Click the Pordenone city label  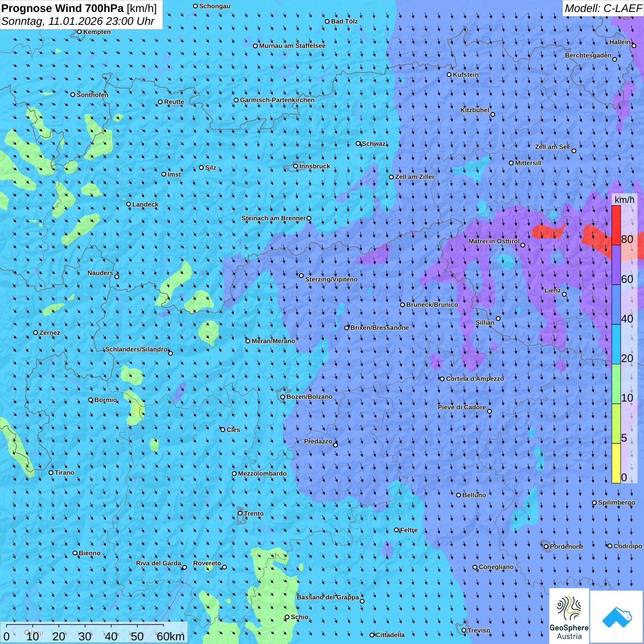pyautogui.click(x=567, y=546)
